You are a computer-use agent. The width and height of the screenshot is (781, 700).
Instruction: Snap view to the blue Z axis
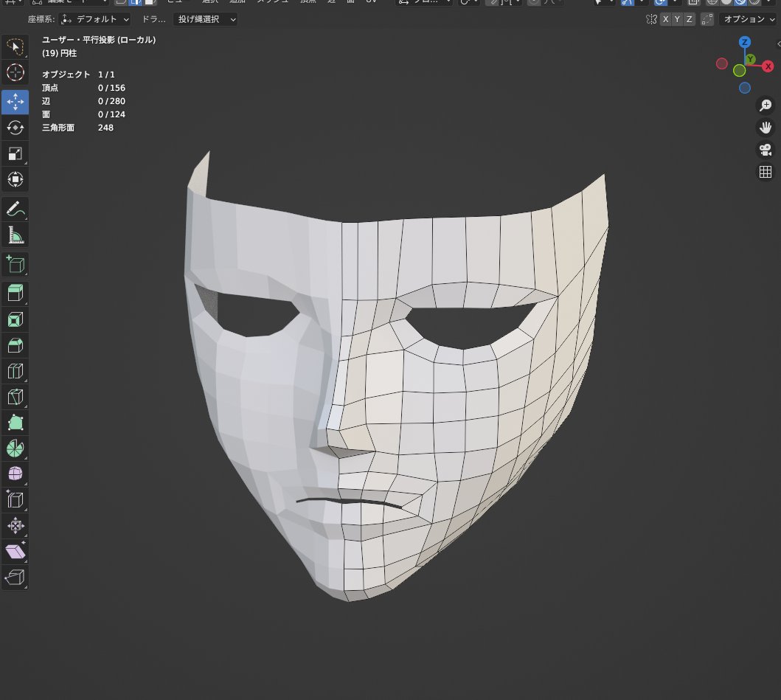point(745,42)
